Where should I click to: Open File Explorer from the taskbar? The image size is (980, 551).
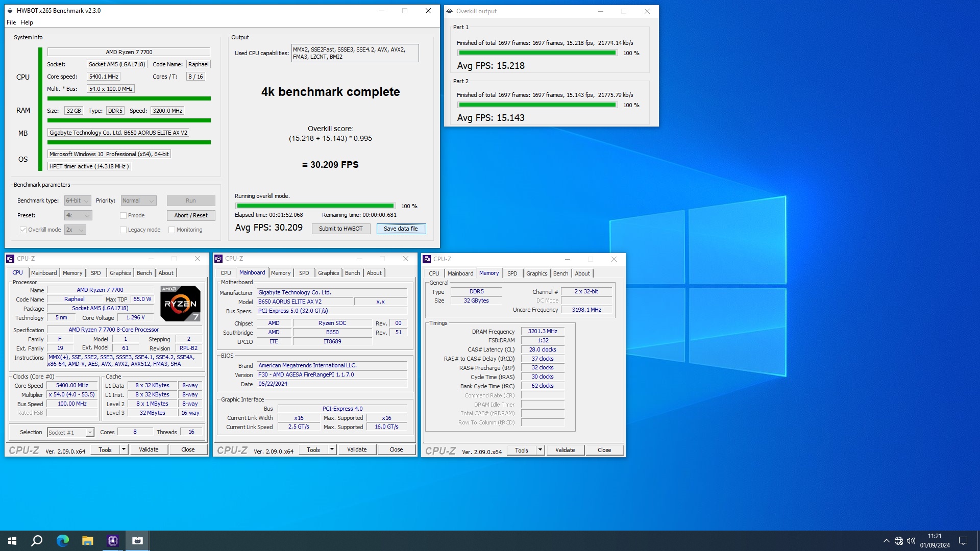click(87, 541)
